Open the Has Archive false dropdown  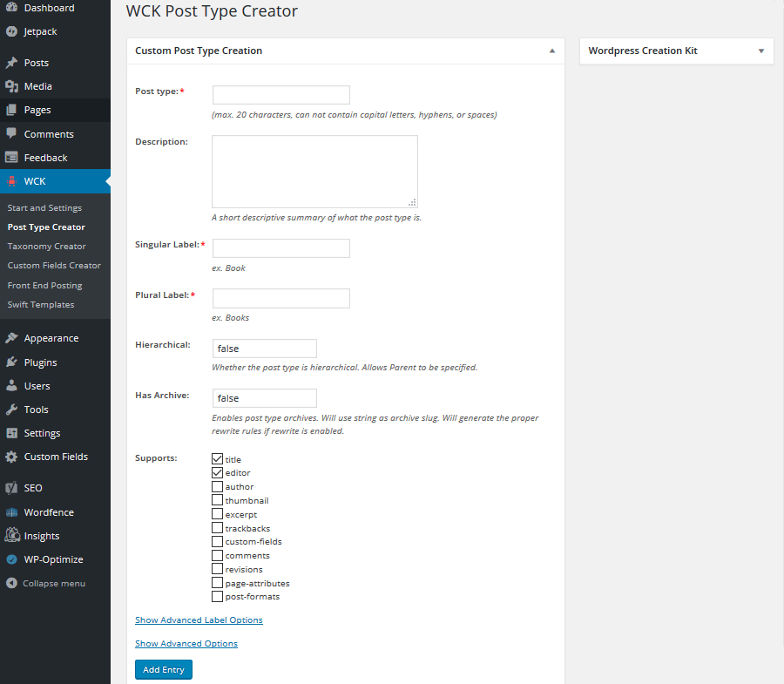pos(265,398)
